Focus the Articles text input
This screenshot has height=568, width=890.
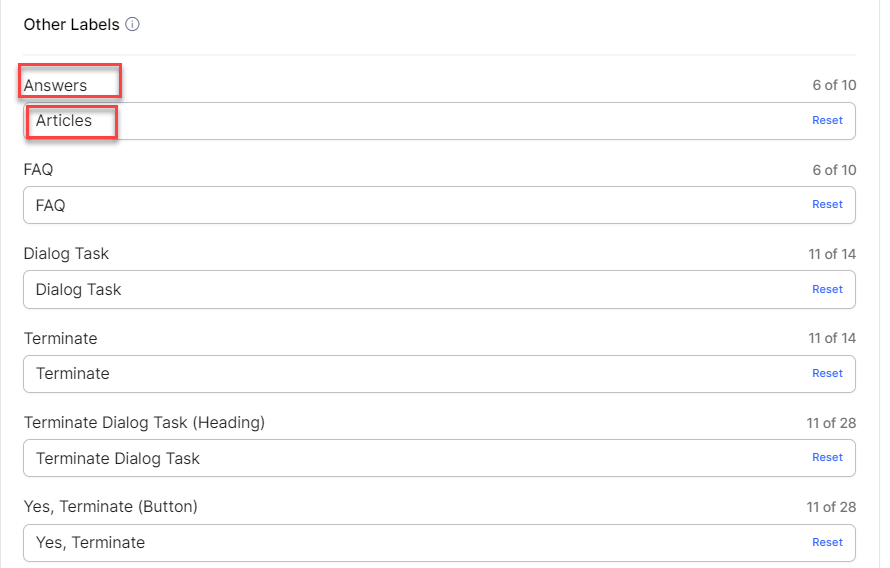coord(400,121)
